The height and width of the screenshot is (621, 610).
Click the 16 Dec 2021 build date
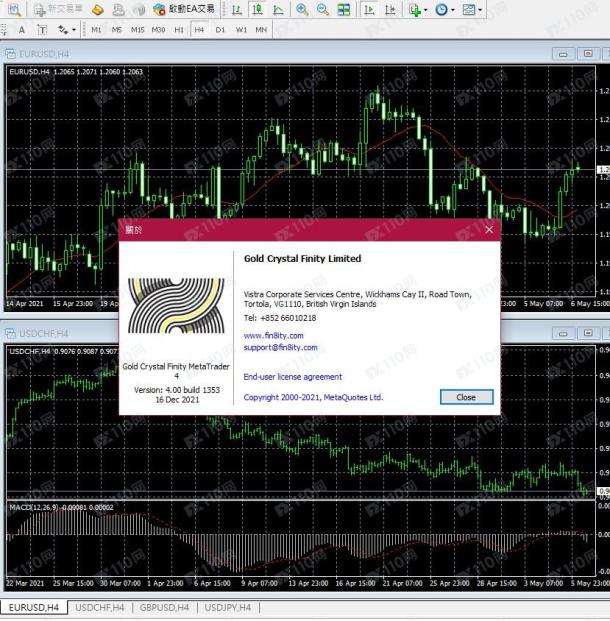(x=177, y=400)
